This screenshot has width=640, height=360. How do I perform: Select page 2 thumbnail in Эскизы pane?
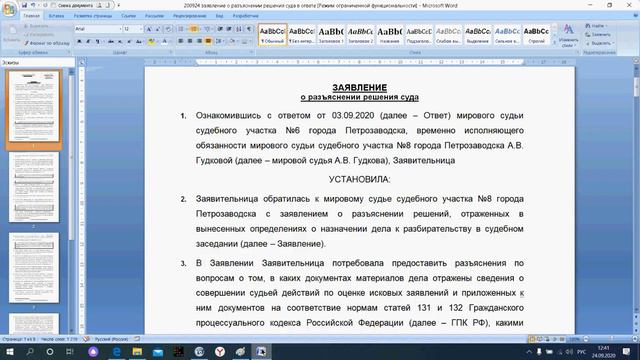34,187
